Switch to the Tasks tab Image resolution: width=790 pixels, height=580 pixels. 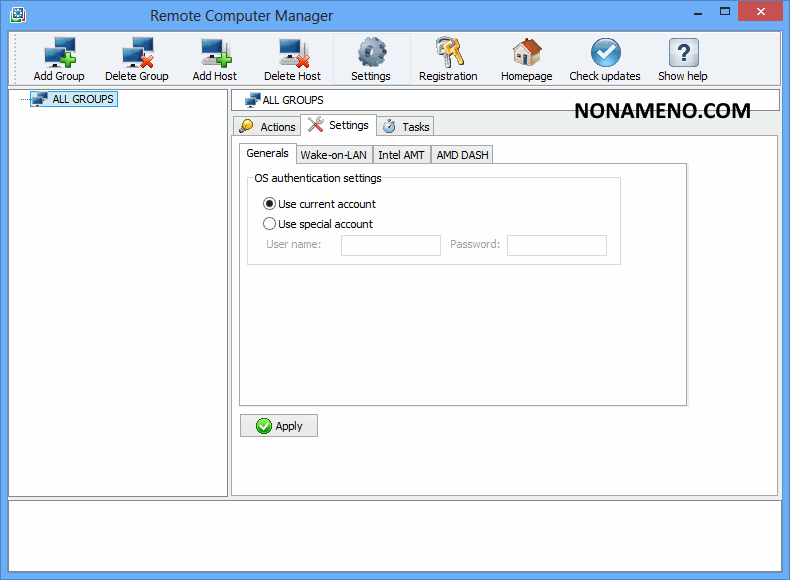(406, 126)
